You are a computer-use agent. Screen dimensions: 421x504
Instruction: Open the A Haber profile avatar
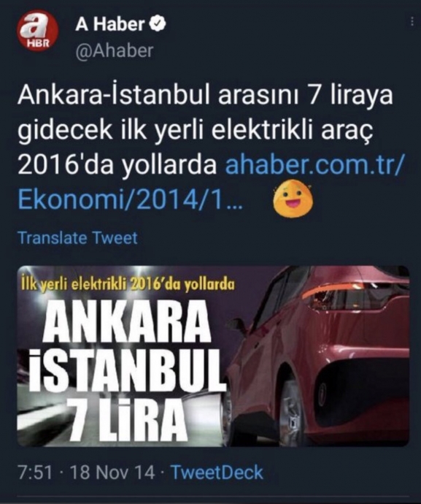coord(37,31)
